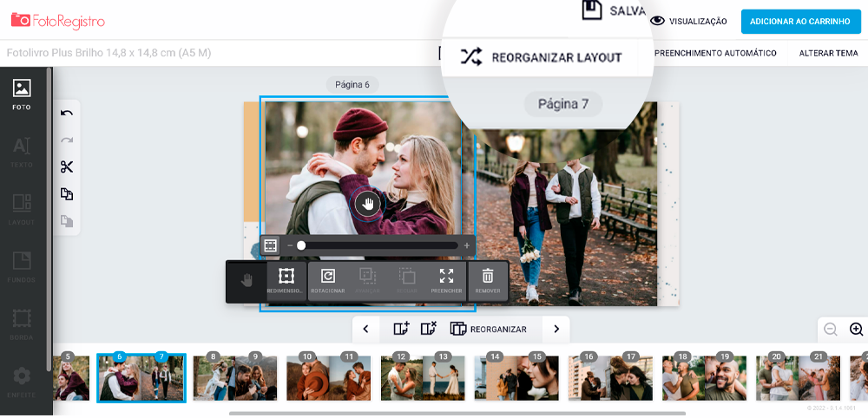Click the horizontal thumbnail scrollbar
The width and height of the screenshot is (868, 418).
coord(457,413)
